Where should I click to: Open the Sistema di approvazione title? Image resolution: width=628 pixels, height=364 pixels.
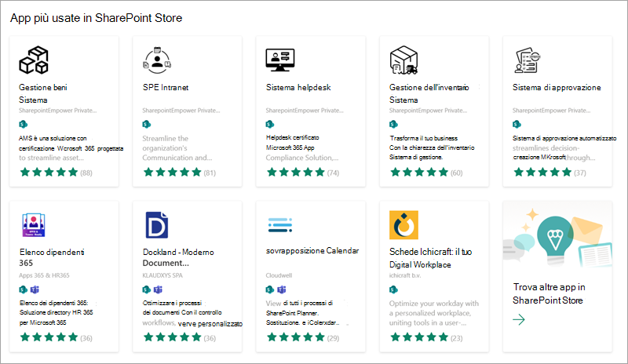tap(557, 87)
